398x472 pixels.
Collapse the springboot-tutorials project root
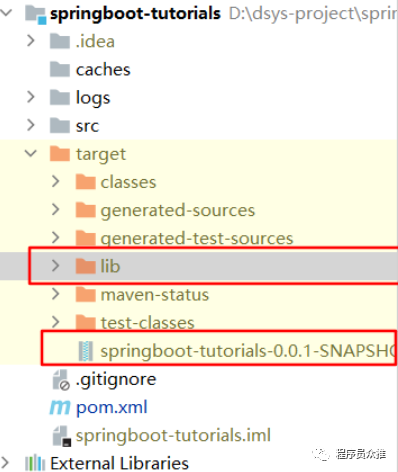(x=6, y=13)
